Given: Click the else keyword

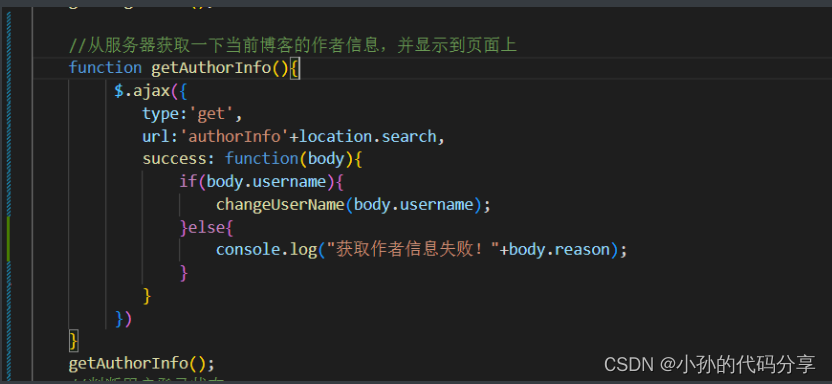Looking at the screenshot, I should 206,227.
